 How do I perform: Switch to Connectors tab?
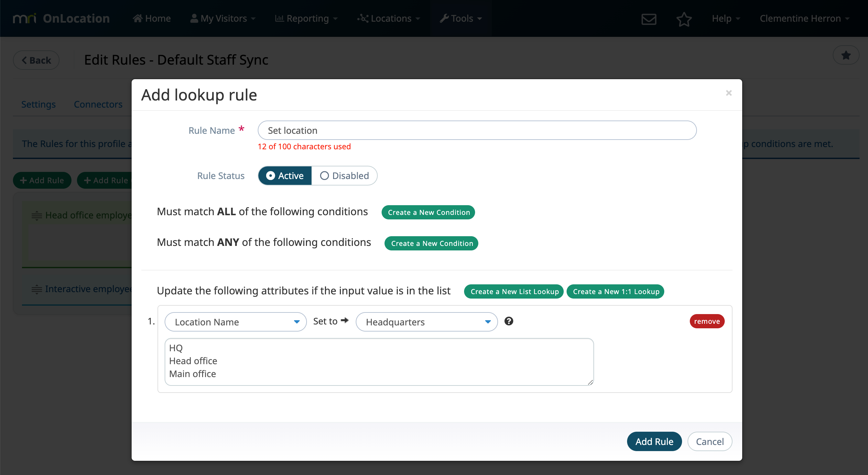tap(98, 104)
